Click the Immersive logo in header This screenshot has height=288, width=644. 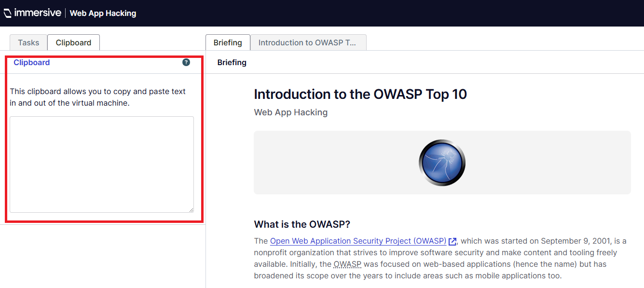(32, 13)
